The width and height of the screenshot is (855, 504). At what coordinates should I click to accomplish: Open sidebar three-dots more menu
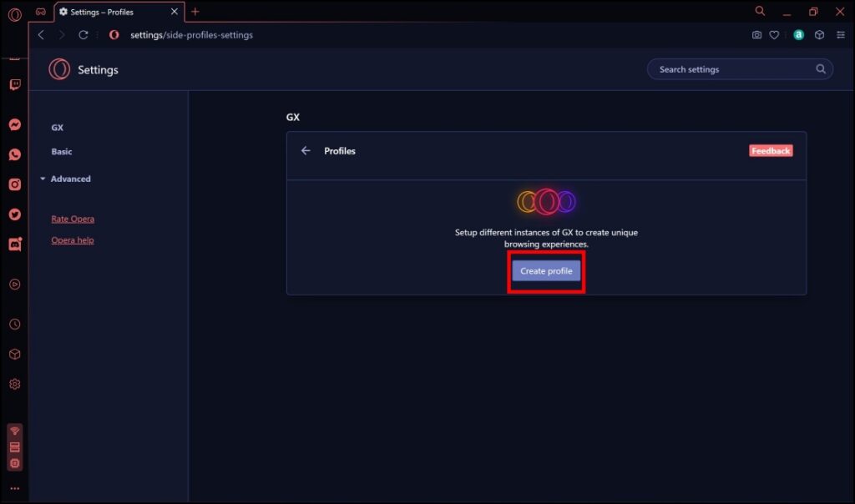(15, 488)
